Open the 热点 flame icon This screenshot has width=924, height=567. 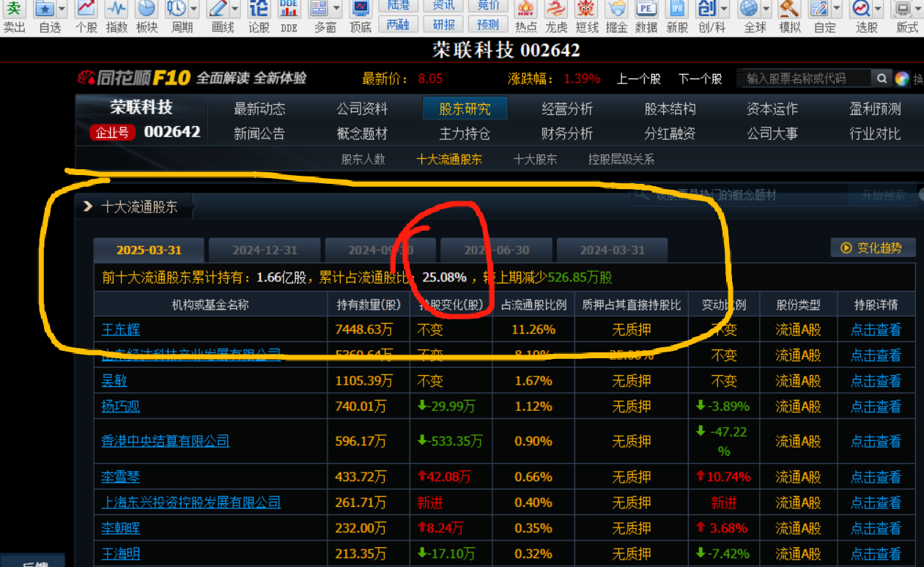coord(525,9)
